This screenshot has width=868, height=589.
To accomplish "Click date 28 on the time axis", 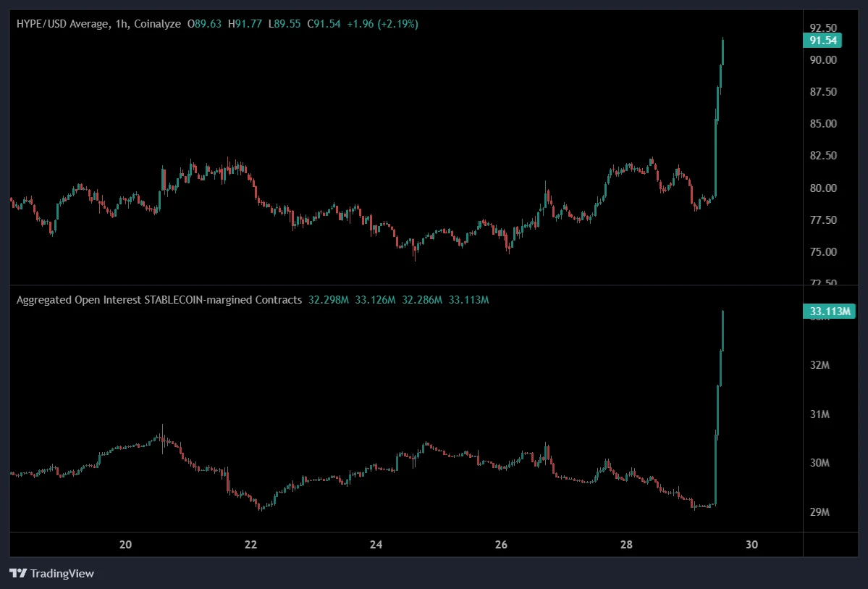I will pos(626,545).
